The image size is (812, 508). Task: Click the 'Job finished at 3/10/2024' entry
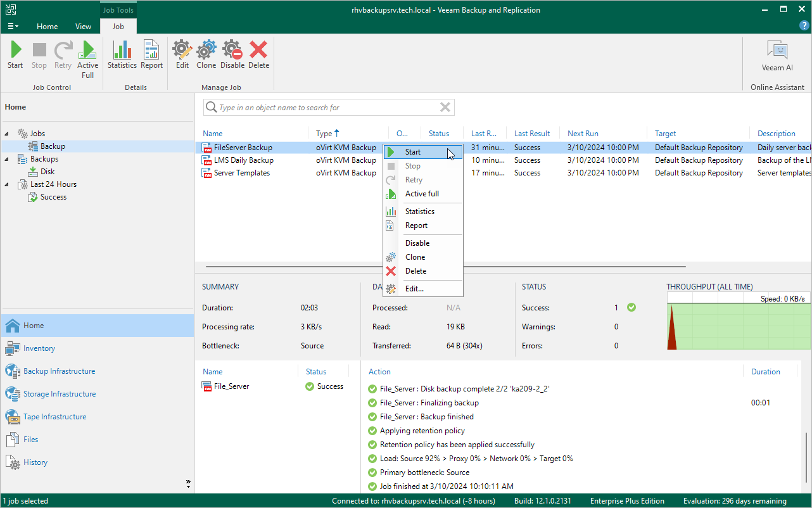pyautogui.click(x=447, y=486)
